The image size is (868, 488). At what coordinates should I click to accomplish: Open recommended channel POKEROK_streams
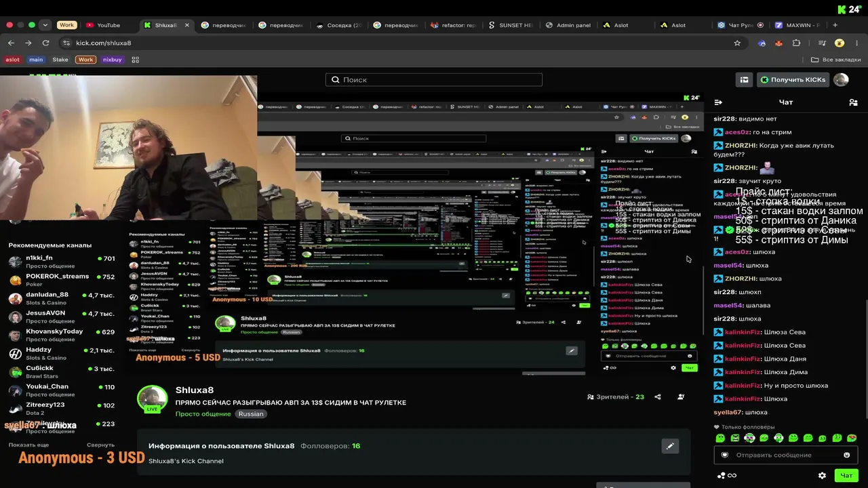(x=62, y=280)
